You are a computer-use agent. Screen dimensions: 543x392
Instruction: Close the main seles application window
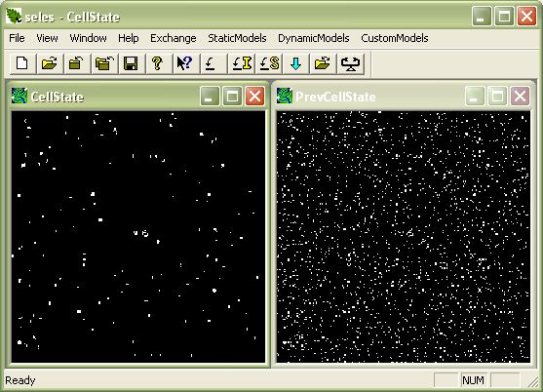coord(527,16)
